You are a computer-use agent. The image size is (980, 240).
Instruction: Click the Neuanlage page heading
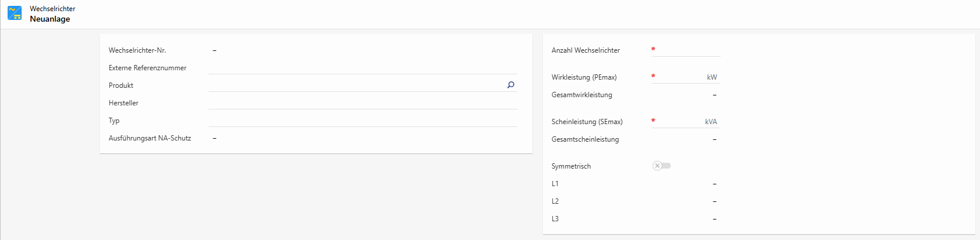tap(50, 19)
